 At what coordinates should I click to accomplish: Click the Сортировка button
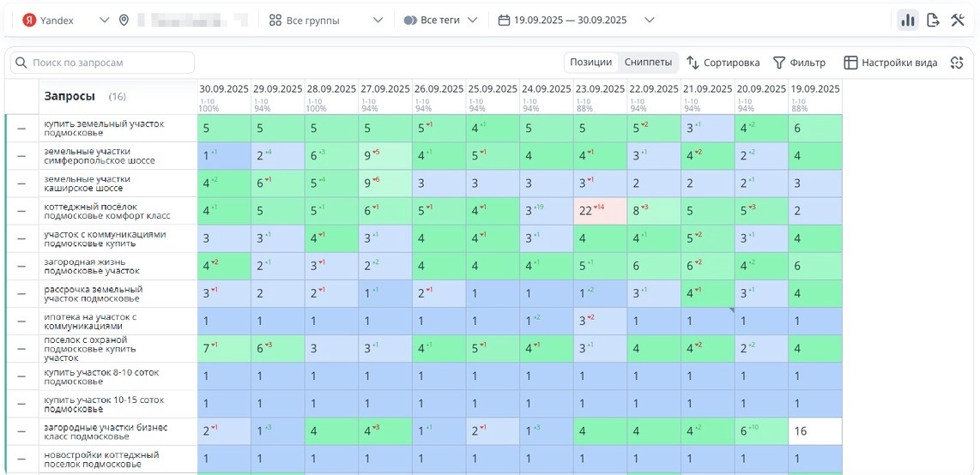[x=723, y=63]
